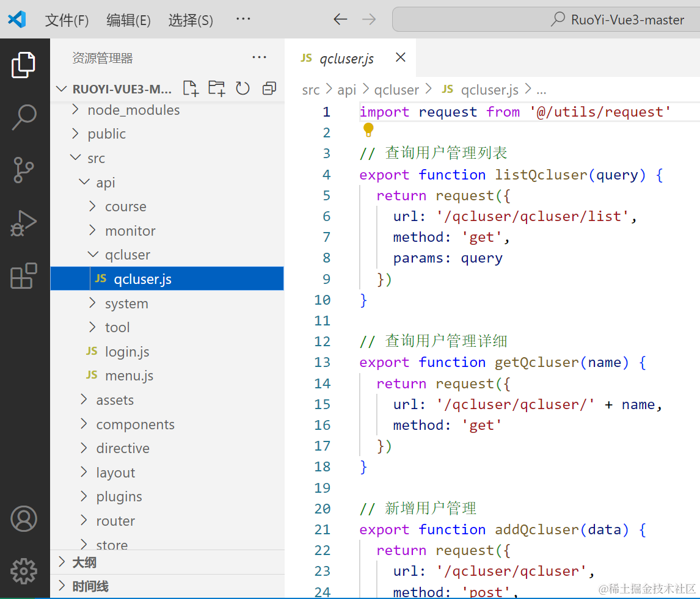Click the listQcluser function name

[x=541, y=175]
